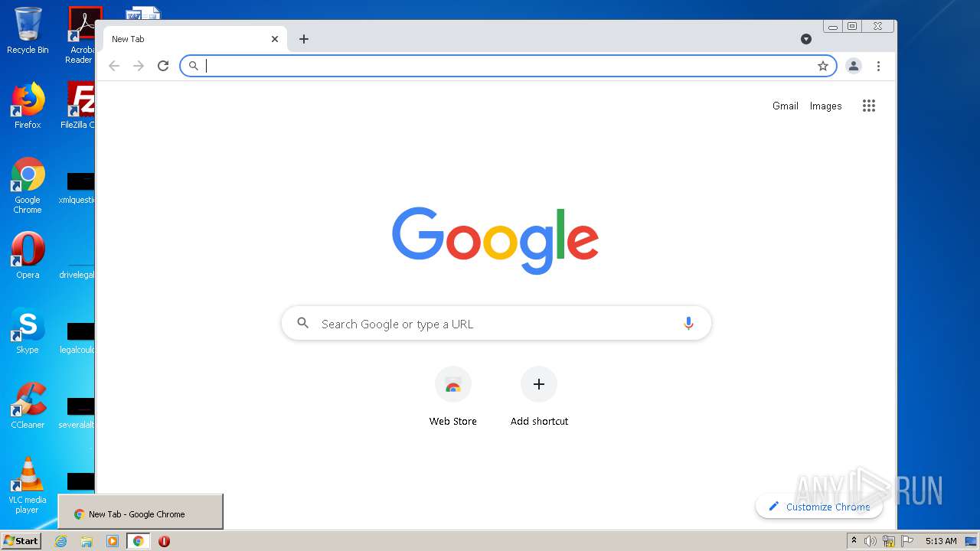Screen dimensions: 980x551
Task: Start voice search with the microphone
Action: coord(688,324)
